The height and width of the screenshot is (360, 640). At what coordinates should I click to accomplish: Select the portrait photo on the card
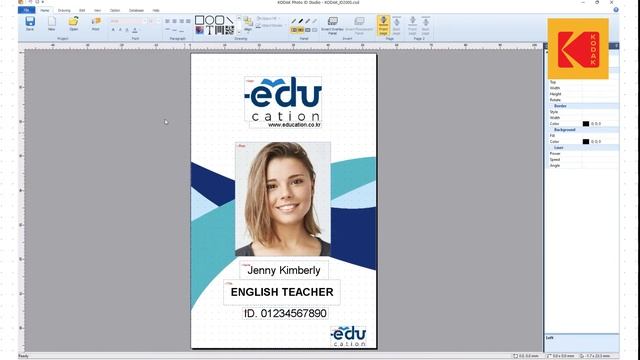(x=283, y=199)
